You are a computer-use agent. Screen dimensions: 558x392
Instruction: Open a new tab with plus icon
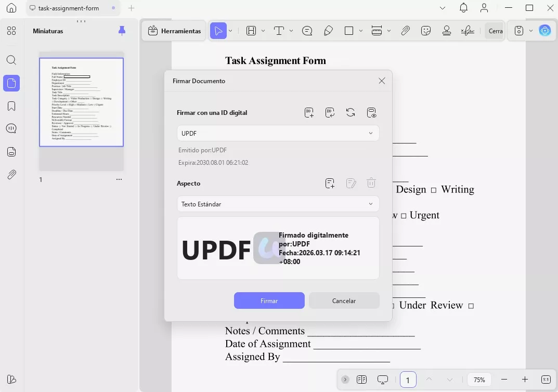coord(132,8)
